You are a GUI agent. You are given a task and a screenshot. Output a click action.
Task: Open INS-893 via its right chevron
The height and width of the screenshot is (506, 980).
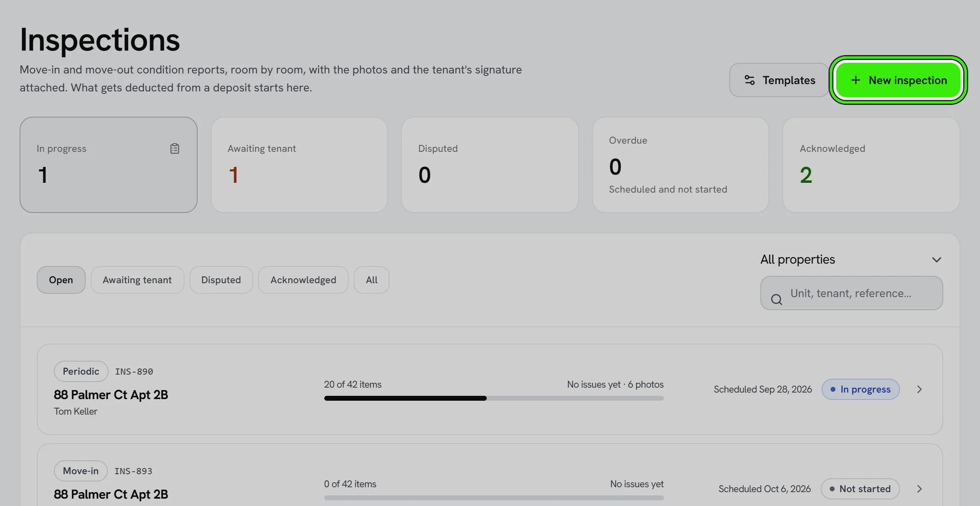[920, 489]
